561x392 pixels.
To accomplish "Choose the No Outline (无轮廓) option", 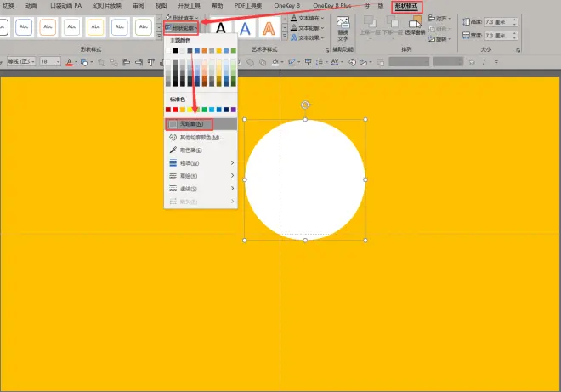I will point(201,124).
